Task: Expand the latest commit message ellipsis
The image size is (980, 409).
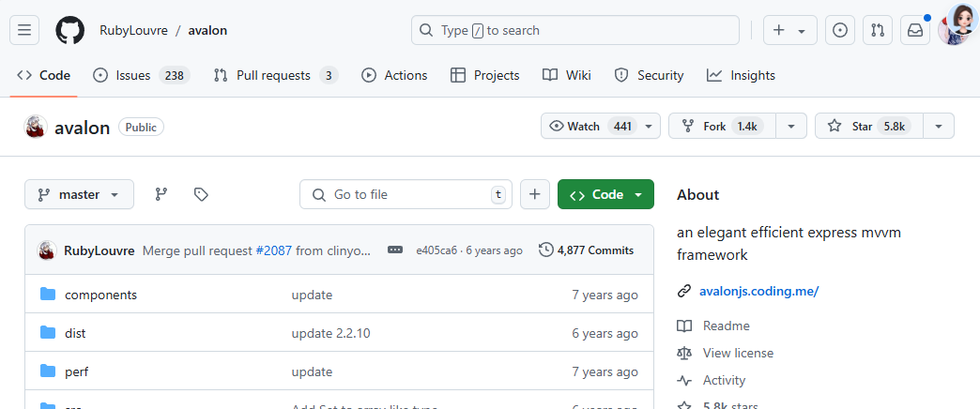Action: pyautogui.click(x=395, y=250)
